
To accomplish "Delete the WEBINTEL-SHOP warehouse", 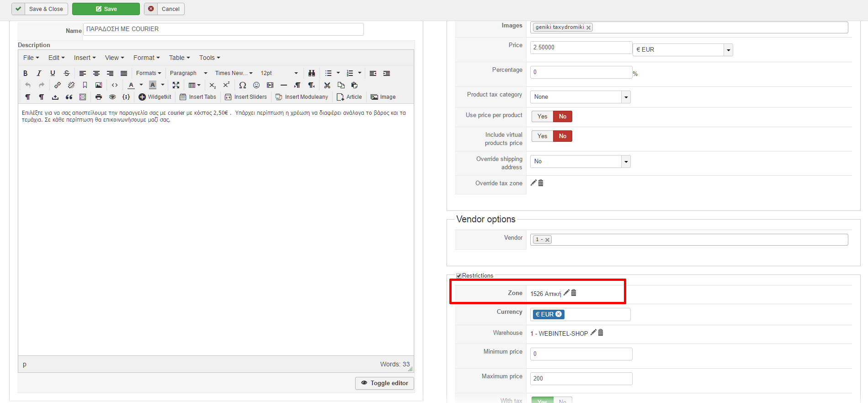I will point(601,333).
